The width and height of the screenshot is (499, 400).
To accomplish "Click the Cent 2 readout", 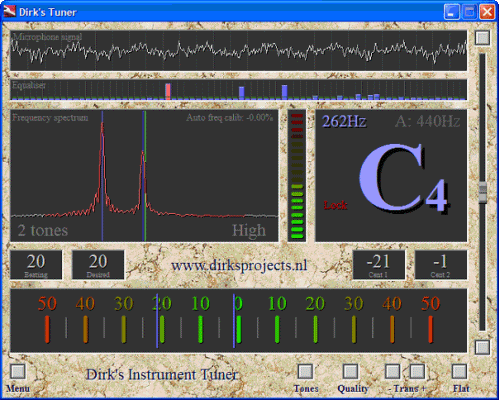I will point(441,265).
